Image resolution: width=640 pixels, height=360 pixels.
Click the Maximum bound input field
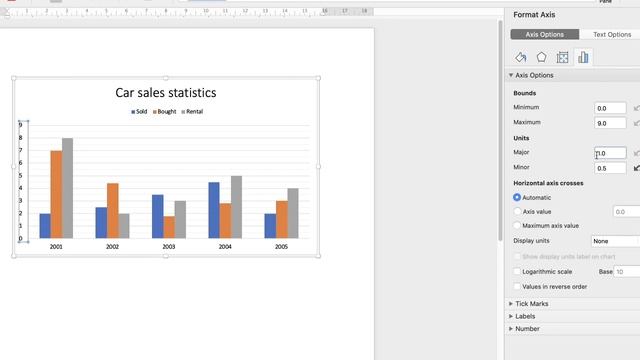coord(610,123)
